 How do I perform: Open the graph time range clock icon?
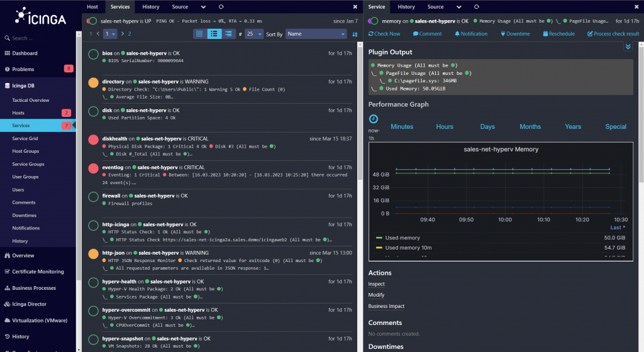click(x=374, y=119)
